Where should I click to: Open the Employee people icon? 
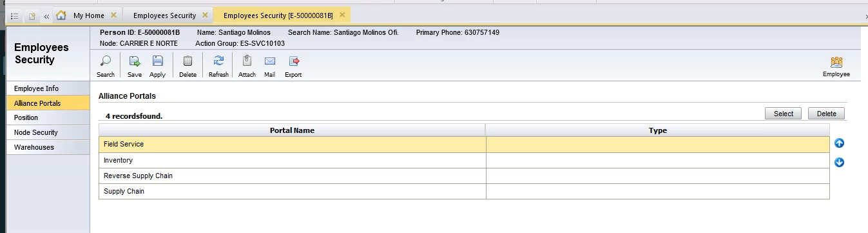click(x=836, y=62)
